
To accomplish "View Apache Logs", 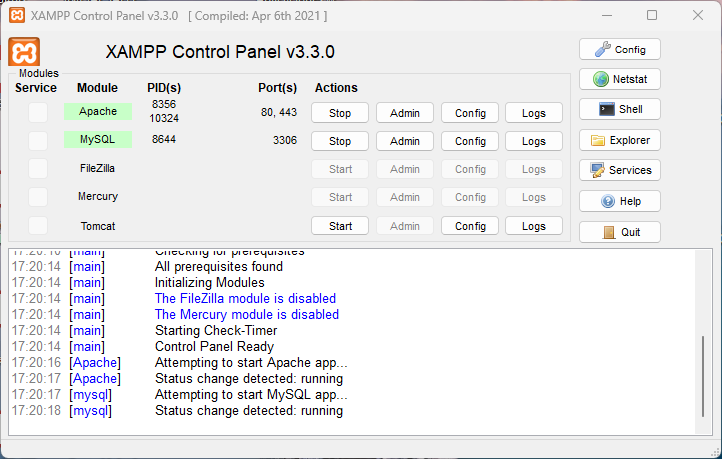I will pos(534,113).
